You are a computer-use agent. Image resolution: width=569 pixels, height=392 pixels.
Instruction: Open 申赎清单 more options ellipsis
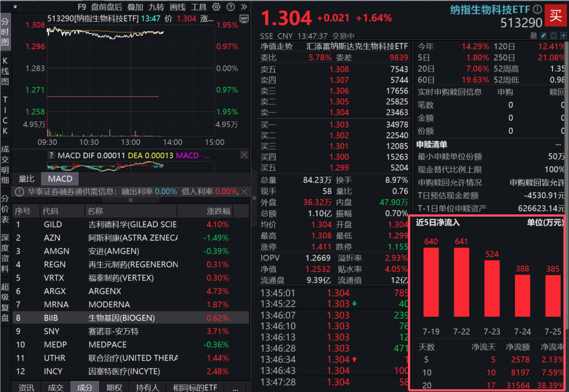click(558, 144)
